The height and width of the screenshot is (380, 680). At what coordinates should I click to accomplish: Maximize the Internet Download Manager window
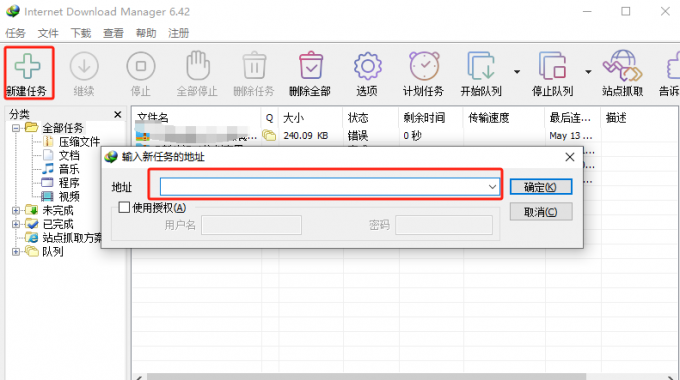(625, 11)
